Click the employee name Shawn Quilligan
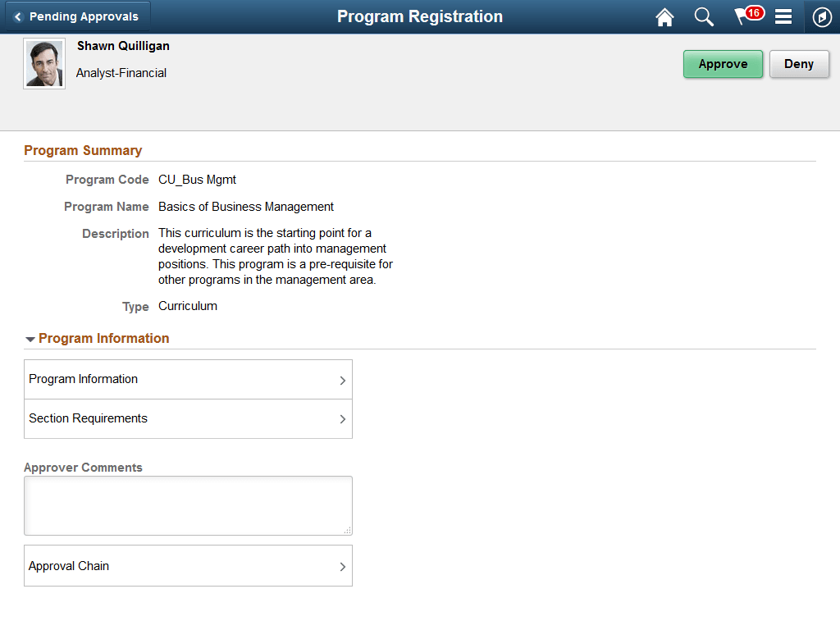The width and height of the screenshot is (840, 630). pyautogui.click(x=123, y=46)
